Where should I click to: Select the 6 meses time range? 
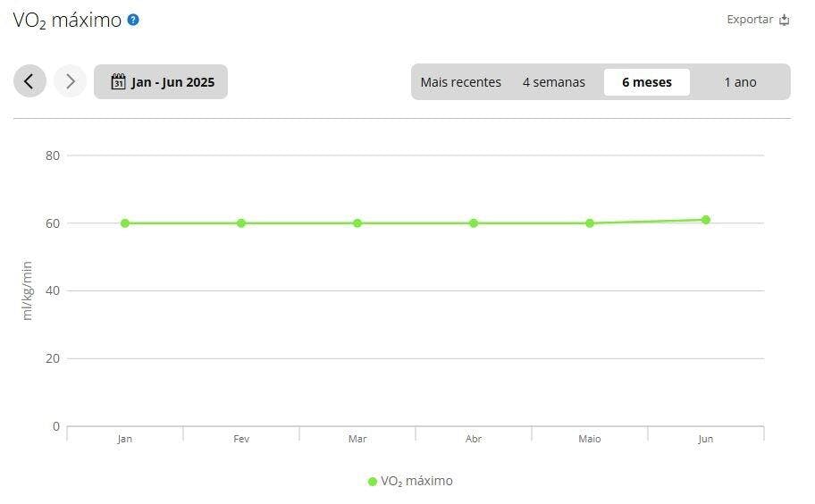(647, 82)
